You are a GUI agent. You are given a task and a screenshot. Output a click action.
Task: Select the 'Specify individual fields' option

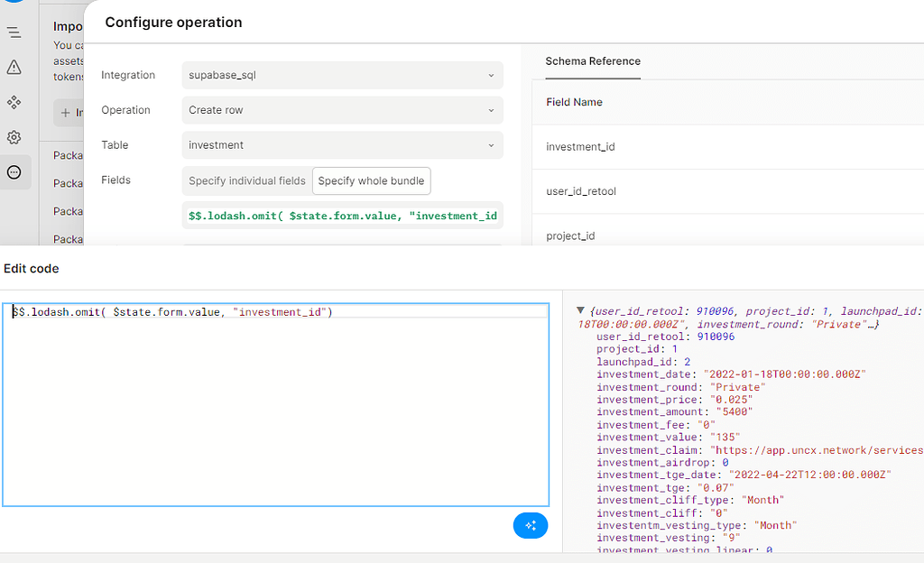[246, 180]
